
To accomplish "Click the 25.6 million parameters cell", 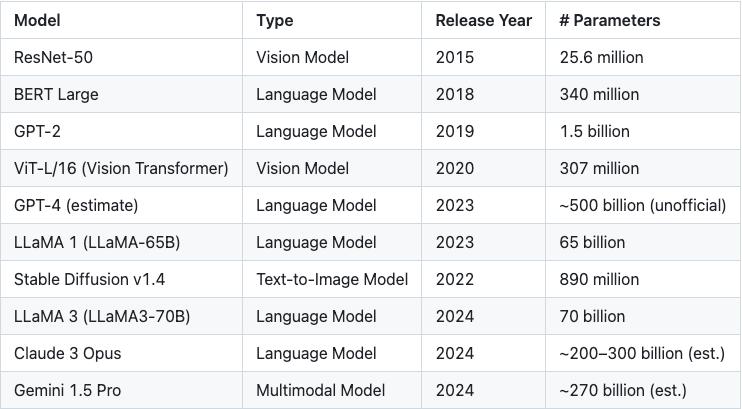I will pyautogui.click(x=601, y=57).
